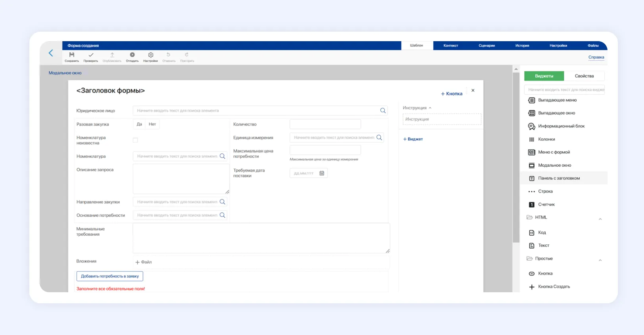The image size is (644, 335).
Task: Click search icon in Юридическое лицо field
Action: point(383,110)
